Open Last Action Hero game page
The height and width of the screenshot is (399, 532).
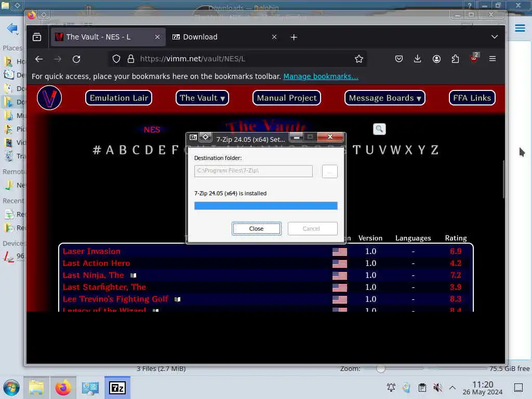[96, 263]
